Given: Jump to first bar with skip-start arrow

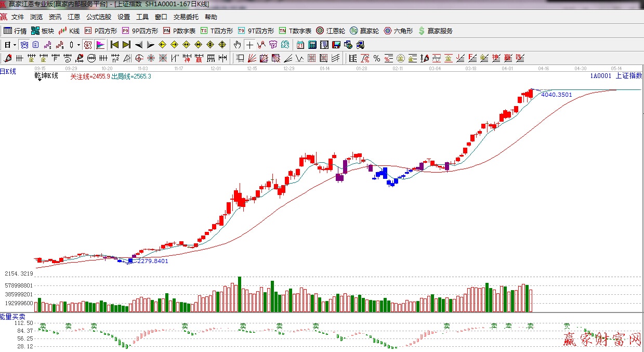Looking at the screenshot, I should point(114,45).
